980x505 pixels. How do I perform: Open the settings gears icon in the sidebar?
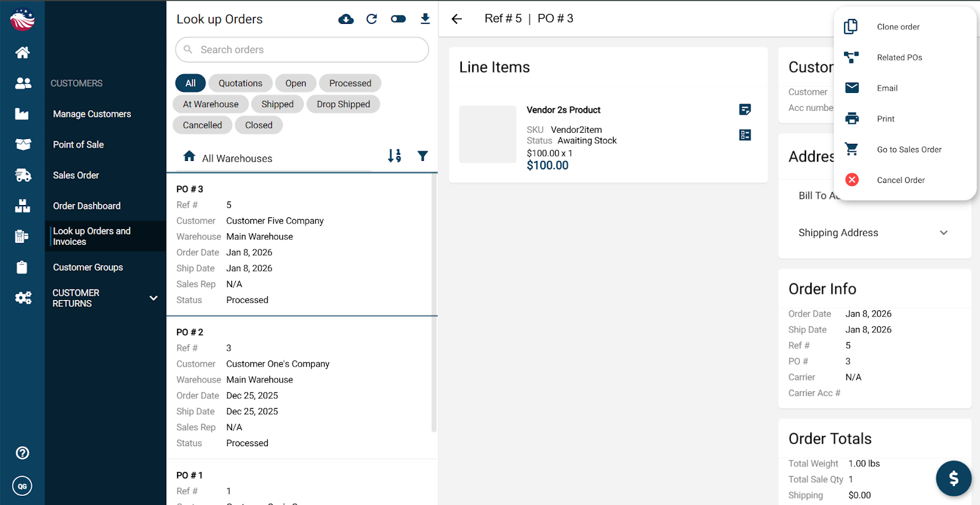pos(23,298)
